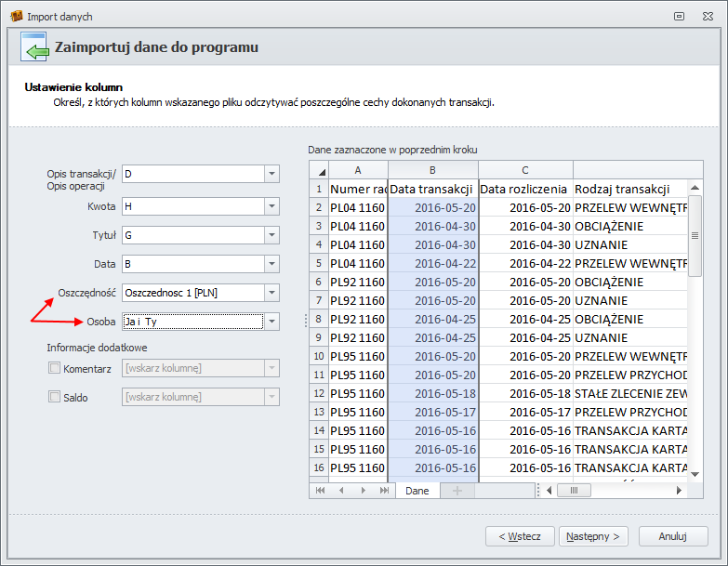Click the select-all corner of spreadsheet
The image size is (728, 566).
pyautogui.click(x=318, y=170)
